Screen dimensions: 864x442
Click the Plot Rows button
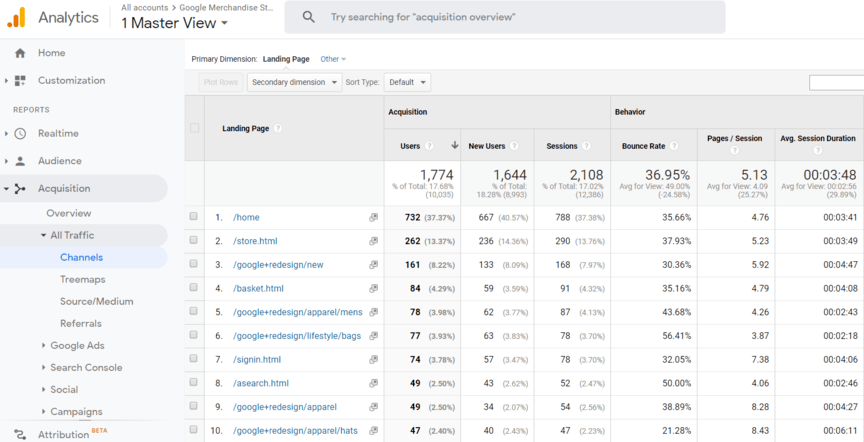(x=220, y=82)
